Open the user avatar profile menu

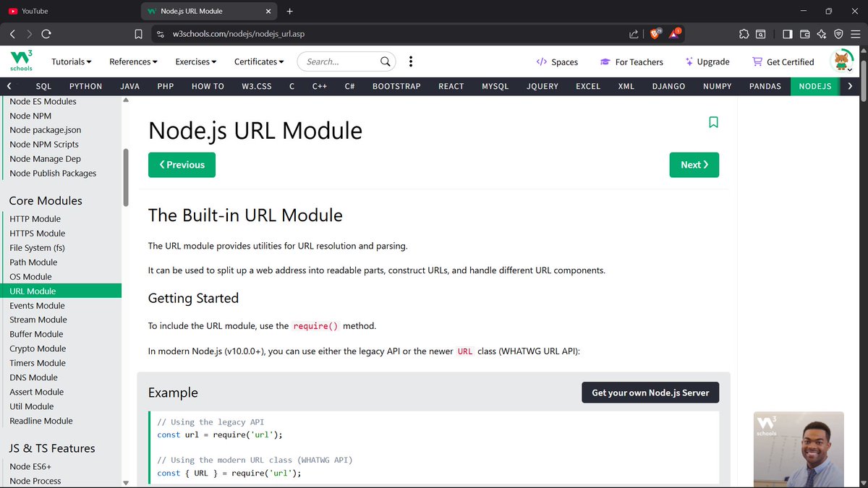coord(842,61)
